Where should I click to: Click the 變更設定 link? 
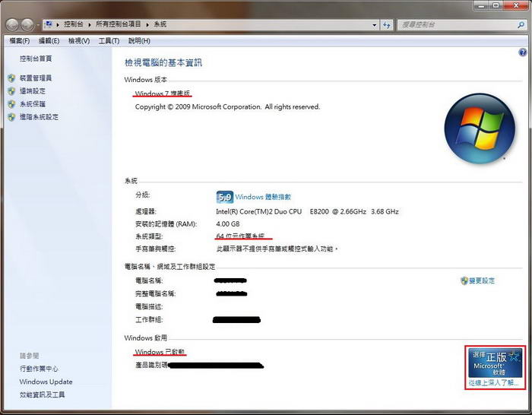click(482, 280)
